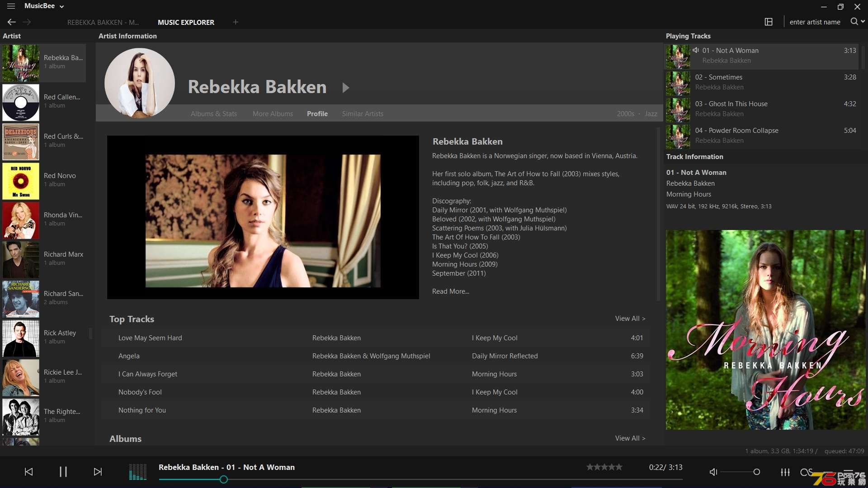This screenshot has width=868, height=488.
Task: Seek using the playback progress knob
Action: (x=223, y=479)
